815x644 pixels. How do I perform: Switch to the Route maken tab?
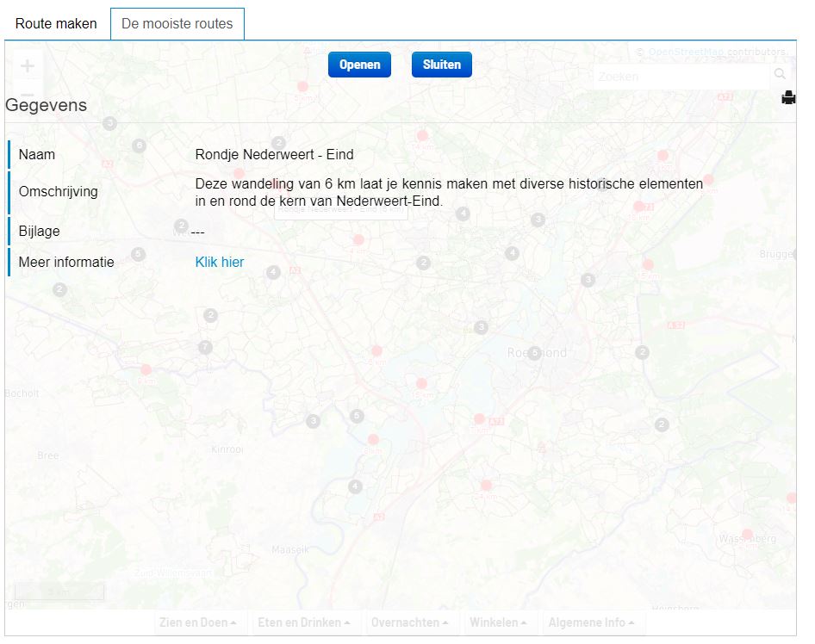57,24
